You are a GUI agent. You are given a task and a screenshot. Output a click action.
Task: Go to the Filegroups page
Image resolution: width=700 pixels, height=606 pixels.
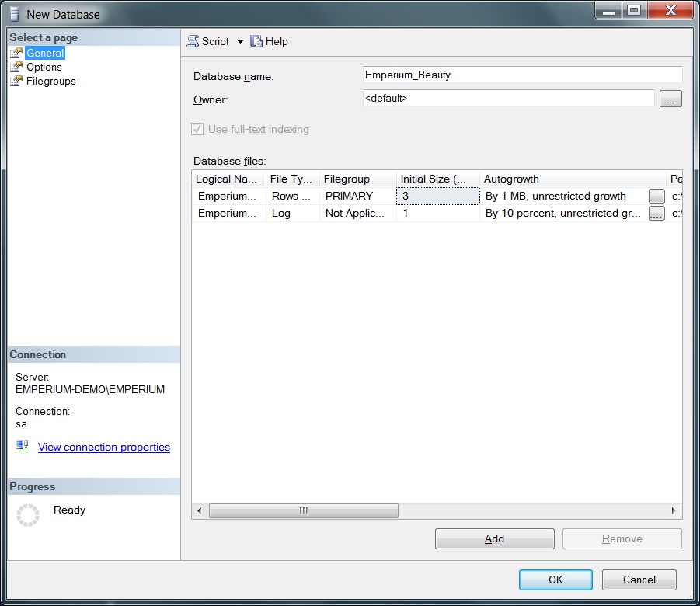pos(50,82)
